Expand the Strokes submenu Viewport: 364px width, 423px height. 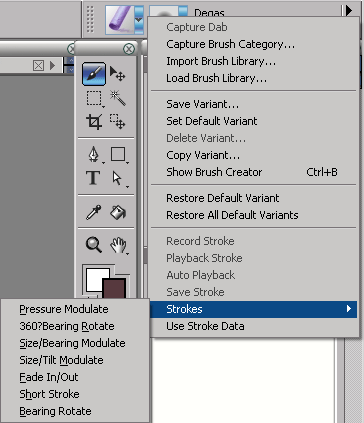253,309
